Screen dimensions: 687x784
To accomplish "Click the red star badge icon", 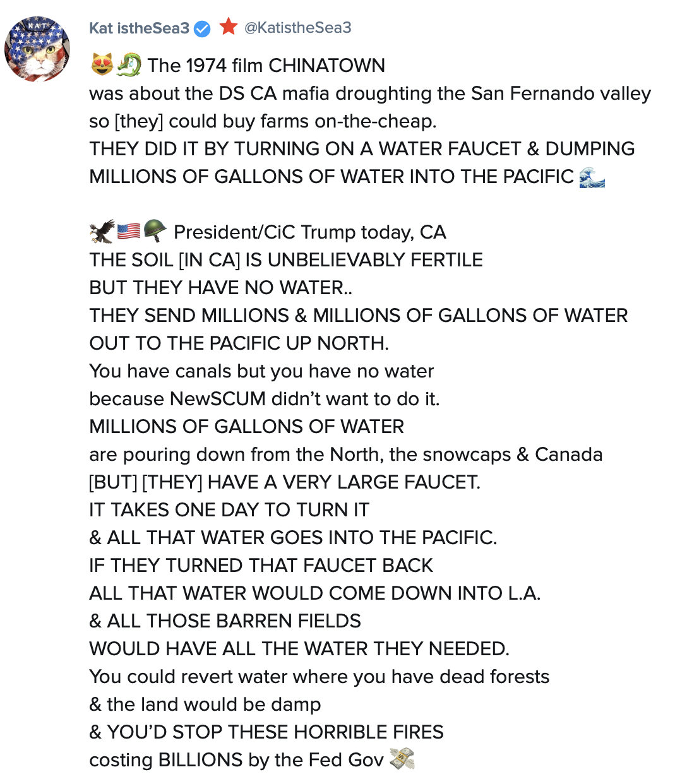I will tap(229, 27).
